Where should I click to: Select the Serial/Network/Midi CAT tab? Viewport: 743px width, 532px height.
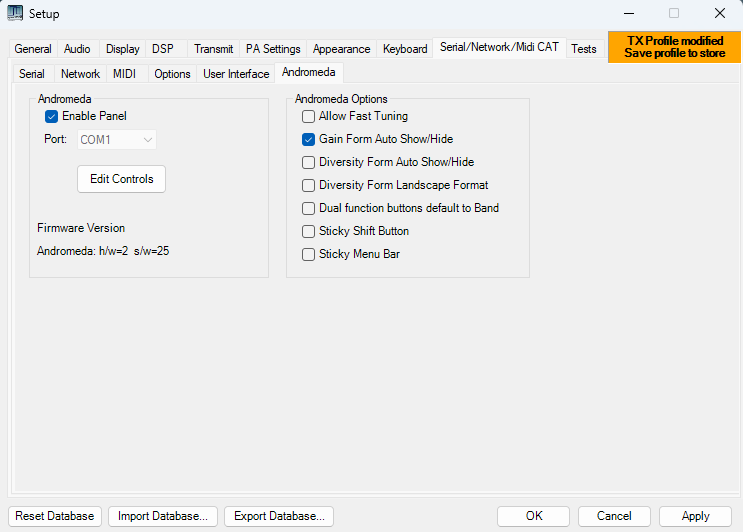pyautogui.click(x=499, y=47)
